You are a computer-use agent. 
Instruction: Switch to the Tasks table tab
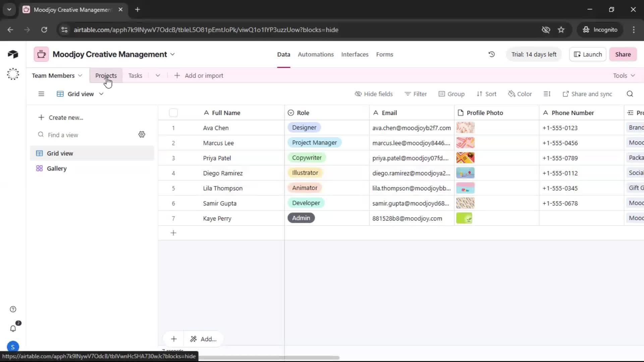click(135, 75)
